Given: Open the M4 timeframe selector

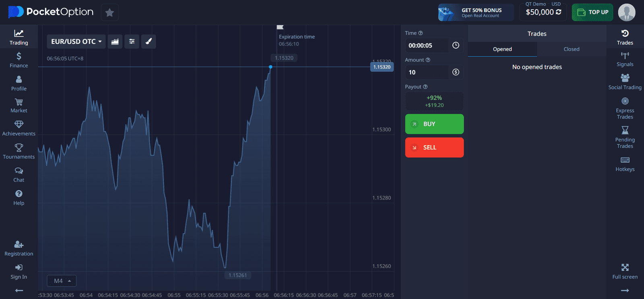Looking at the screenshot, I should (62, 281).
